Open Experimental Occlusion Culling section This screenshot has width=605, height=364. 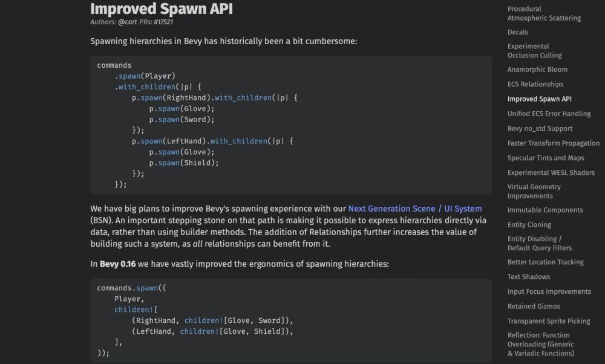(534, 51)
